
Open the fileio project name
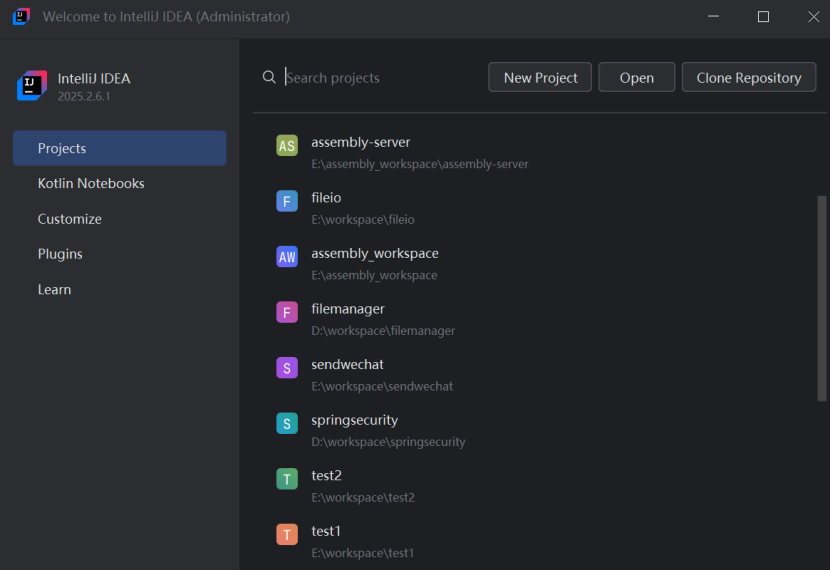[x=326, y=198]
